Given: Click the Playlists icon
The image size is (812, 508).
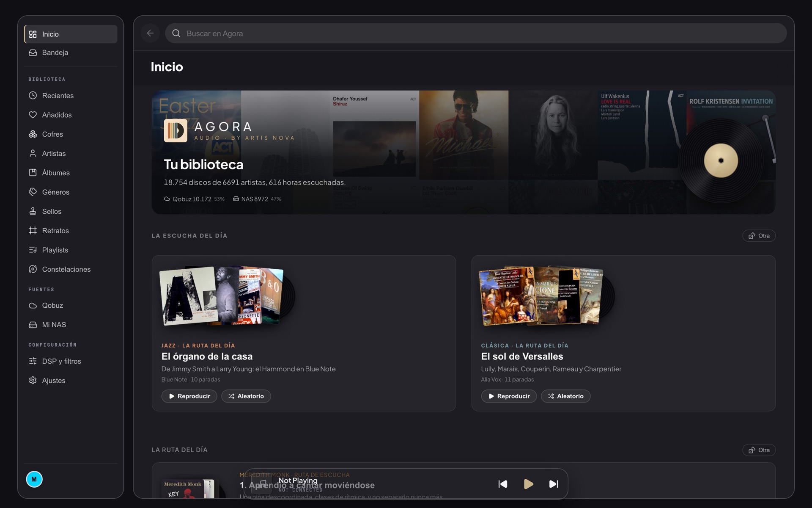Looking at the screenshot, I should click(x=33, y=250).
